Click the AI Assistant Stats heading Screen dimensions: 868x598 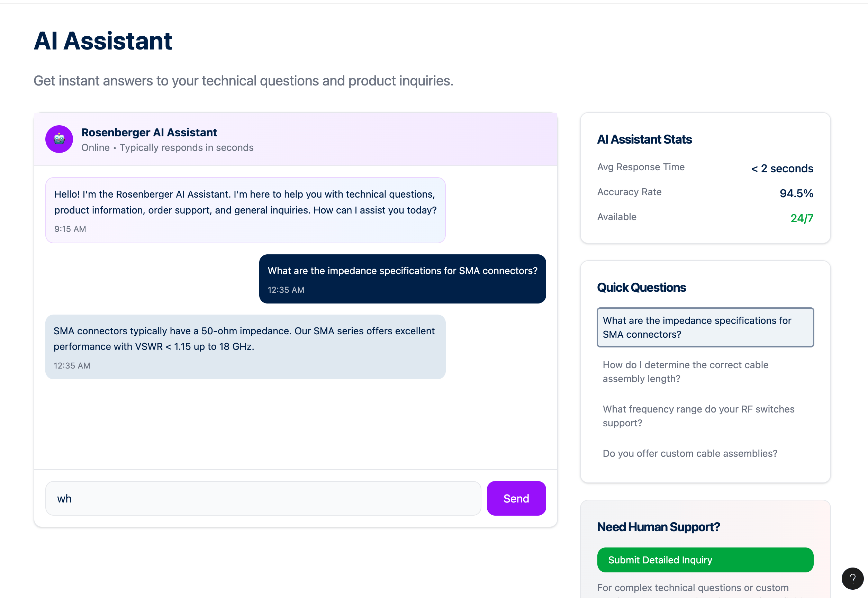[644, 139]
